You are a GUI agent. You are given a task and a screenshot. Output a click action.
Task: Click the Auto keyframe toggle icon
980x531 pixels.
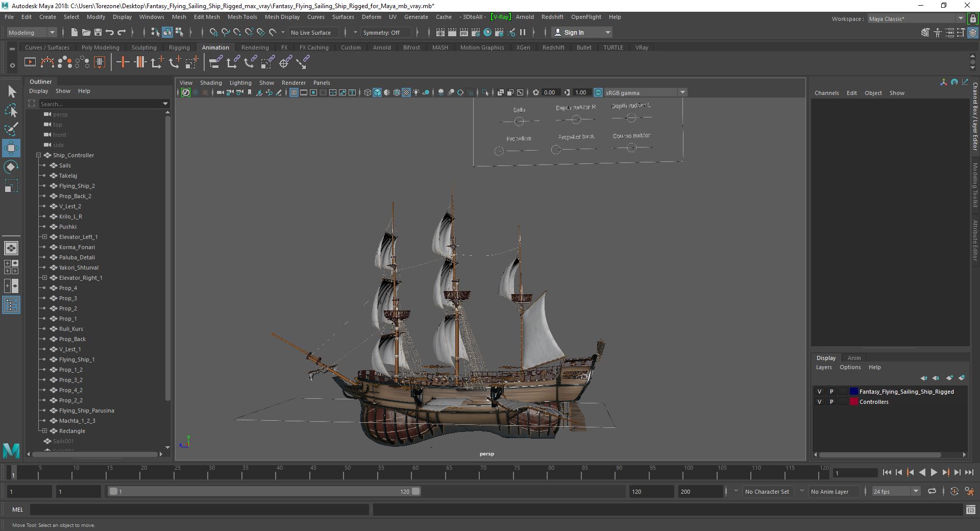[954, 491]
